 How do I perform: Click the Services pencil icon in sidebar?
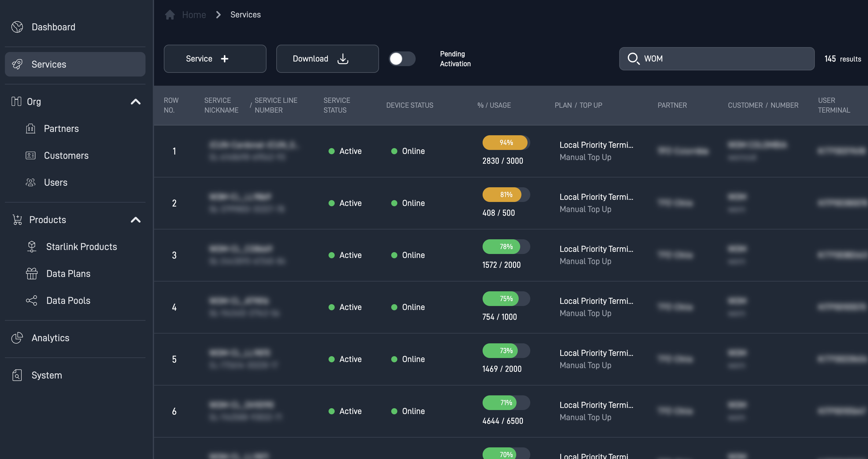(x=17, y=64)
